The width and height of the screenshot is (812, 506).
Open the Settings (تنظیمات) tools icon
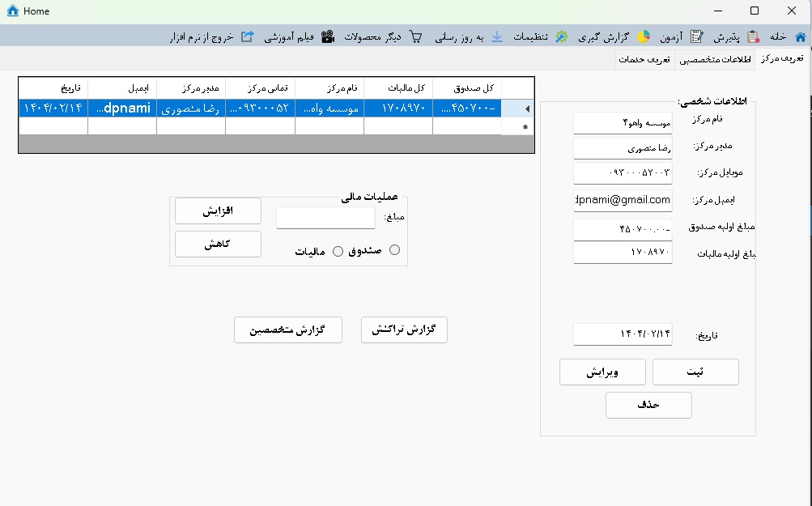pos(561,36)
